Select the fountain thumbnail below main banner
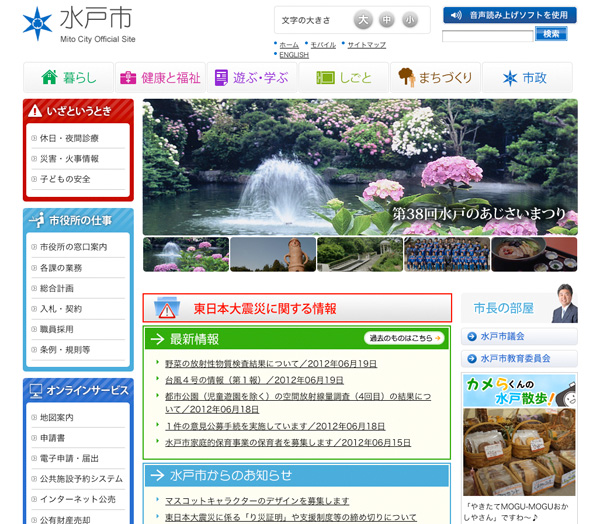600x524 pixels. [185, 254]
